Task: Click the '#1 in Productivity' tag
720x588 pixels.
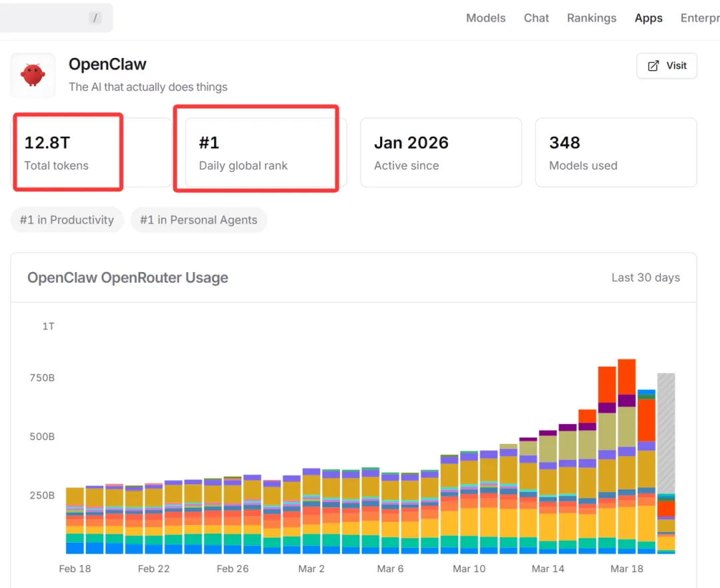Action: click(x=67, y=220)
